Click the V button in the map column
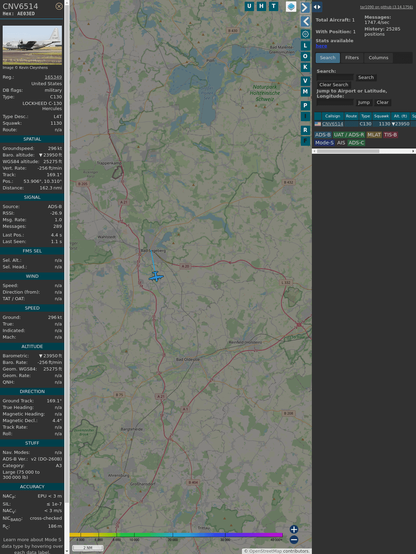This screenshot has width=416, height=554. [x=305, y=81]
